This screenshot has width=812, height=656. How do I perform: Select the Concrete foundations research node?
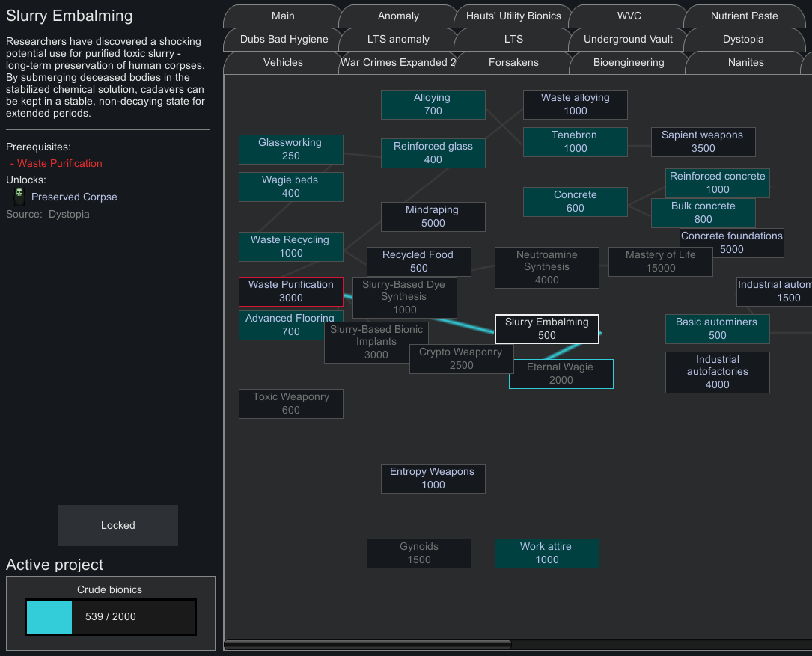[731, 242]
